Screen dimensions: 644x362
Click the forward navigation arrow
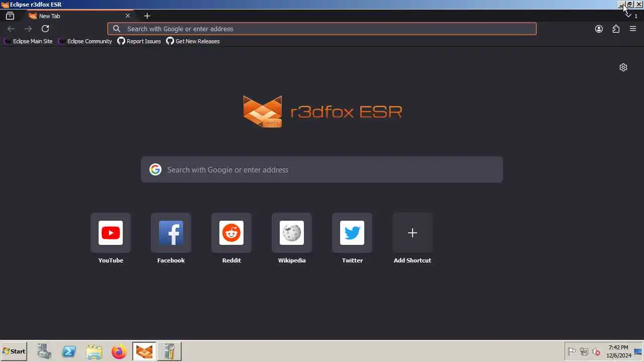point(28,29)
